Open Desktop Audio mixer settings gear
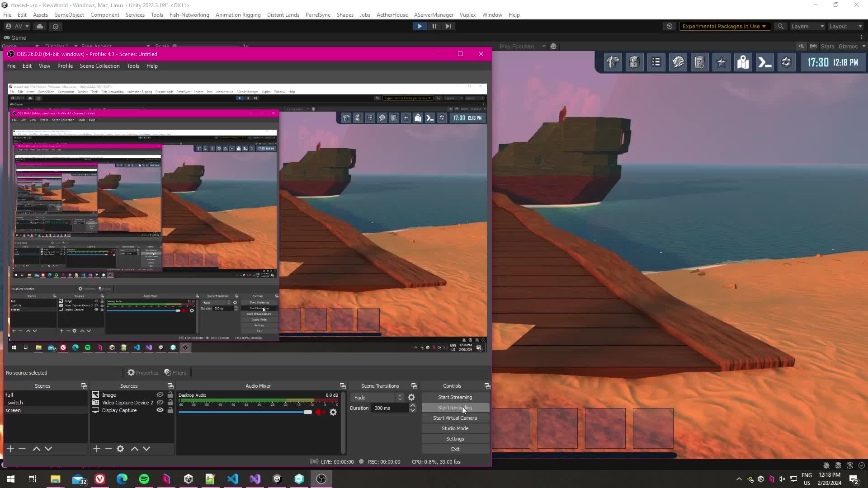 click(x=333, y=412)
